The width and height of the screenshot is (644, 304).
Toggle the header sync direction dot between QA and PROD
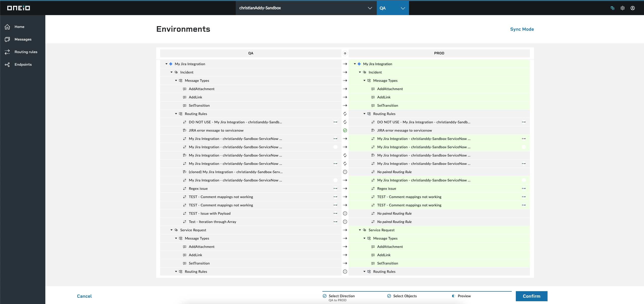point(345,53)
